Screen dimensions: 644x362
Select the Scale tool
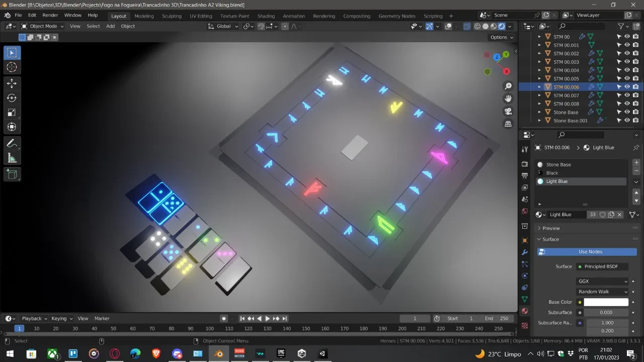point(12,113)
